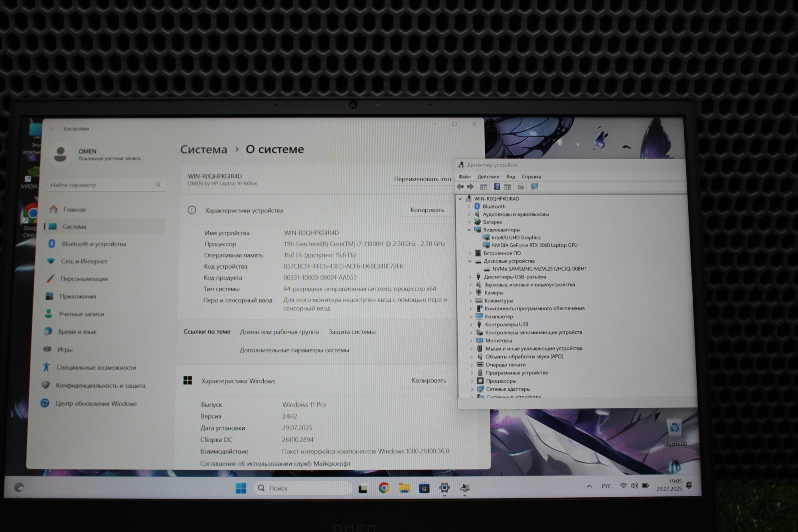Click the back arrow in Device Manager toolbar
This screenshot has width=798, height=532.
460,186
